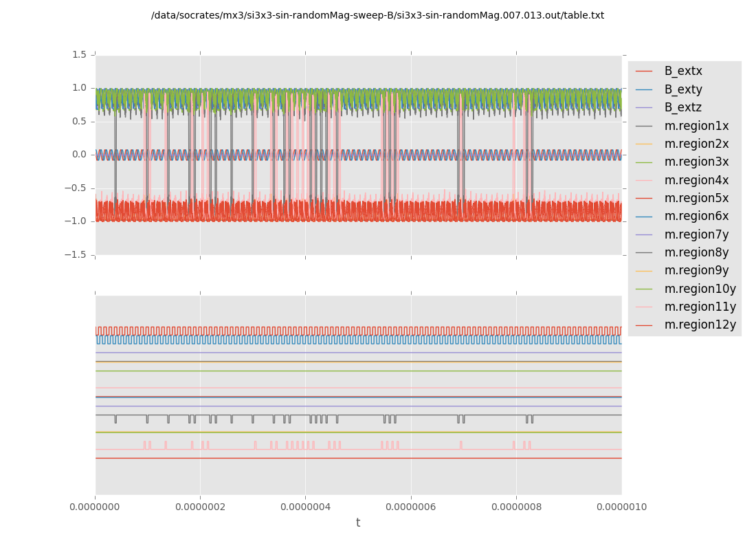The width and height of the screenshot is (756, 550).
Task: Click the m.region5x legend line swatch
Action: point(644,198)
